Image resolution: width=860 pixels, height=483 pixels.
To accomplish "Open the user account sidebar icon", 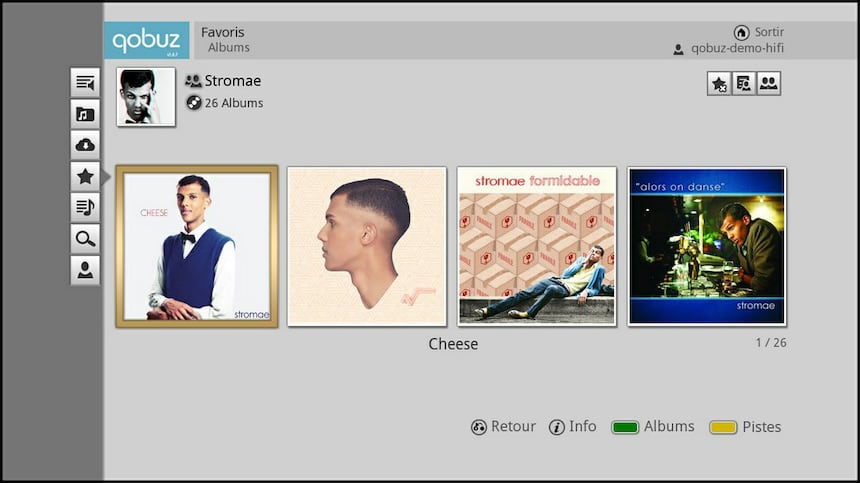I will [x=85, y=270].
